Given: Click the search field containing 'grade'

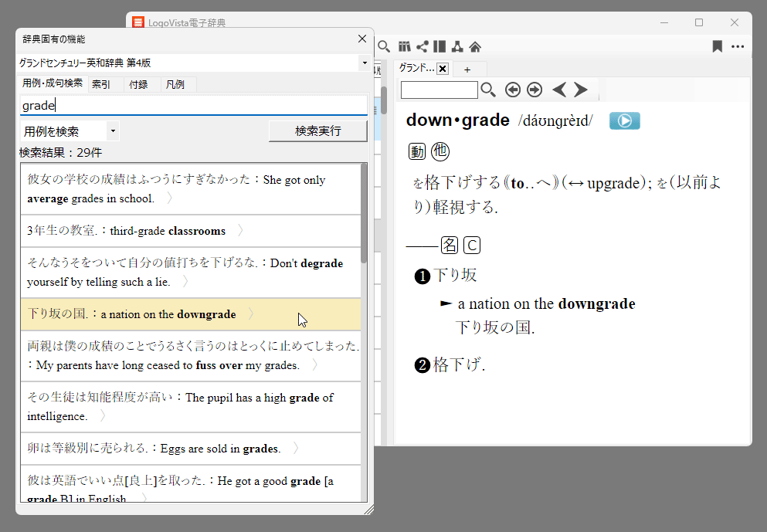Looking at the screenshot, I should click(192, 106).
